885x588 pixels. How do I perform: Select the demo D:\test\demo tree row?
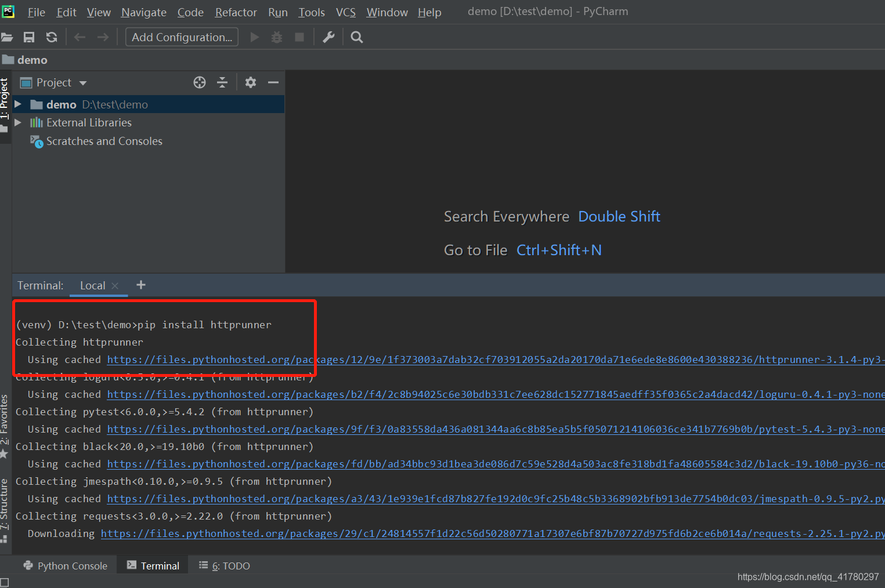coord(149,104)
